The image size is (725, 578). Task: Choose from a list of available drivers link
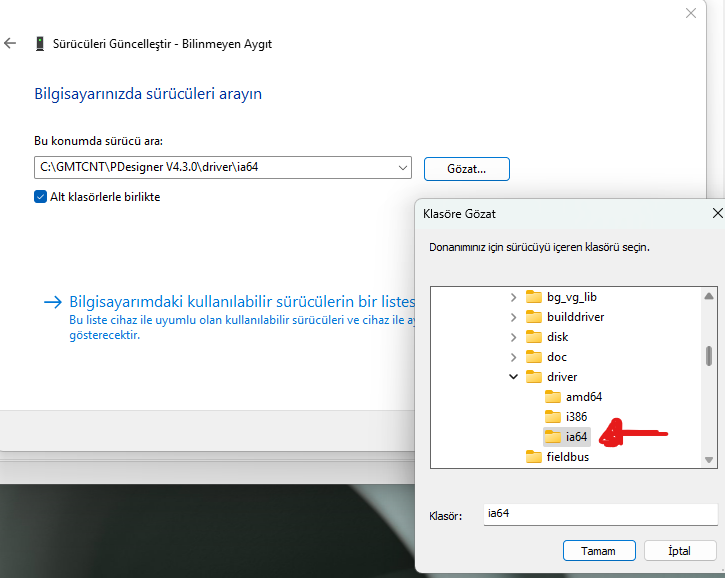pos(242,301)
